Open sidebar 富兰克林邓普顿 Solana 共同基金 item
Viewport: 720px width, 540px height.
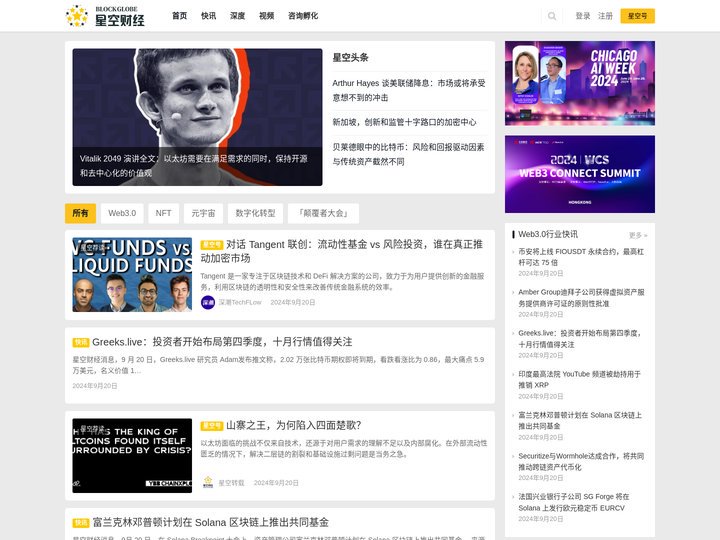[580, 420]
